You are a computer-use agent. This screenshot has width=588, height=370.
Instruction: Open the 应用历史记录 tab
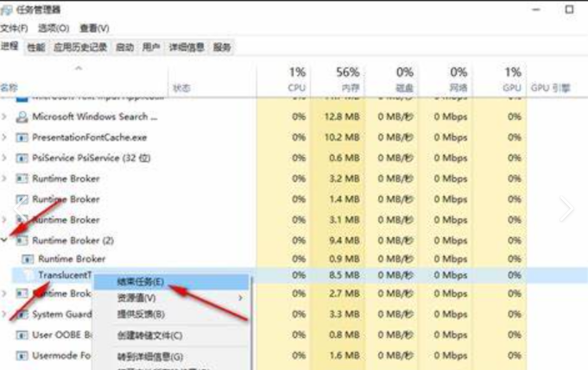point(80,47)
